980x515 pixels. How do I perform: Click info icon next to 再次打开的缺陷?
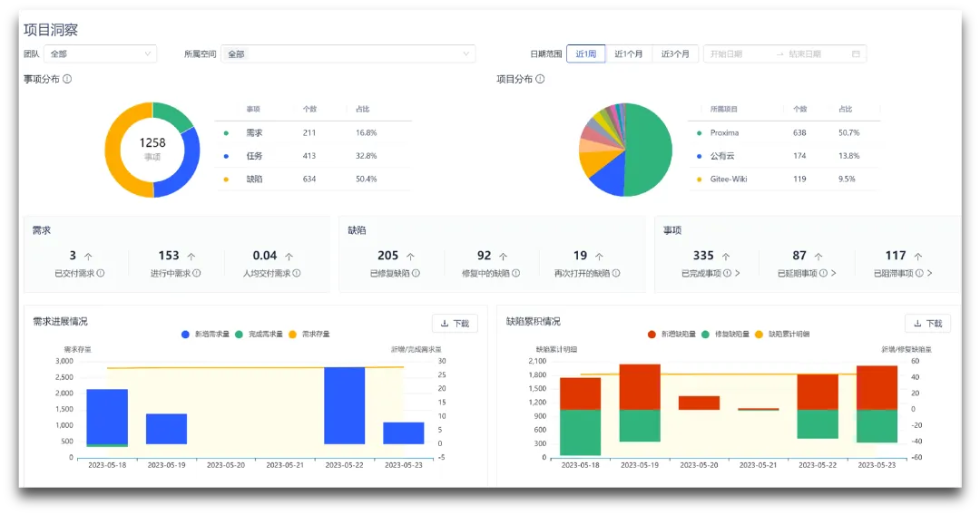click(616, 274)
